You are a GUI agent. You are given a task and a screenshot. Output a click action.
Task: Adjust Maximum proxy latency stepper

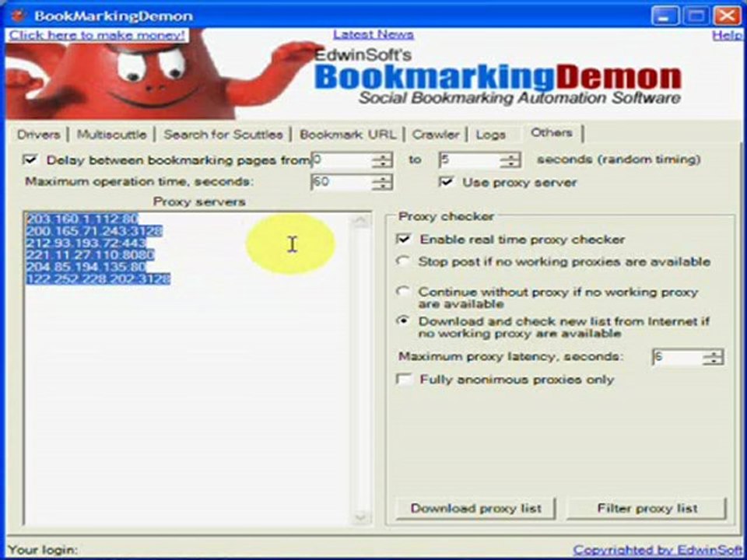(x=714, y=357)
